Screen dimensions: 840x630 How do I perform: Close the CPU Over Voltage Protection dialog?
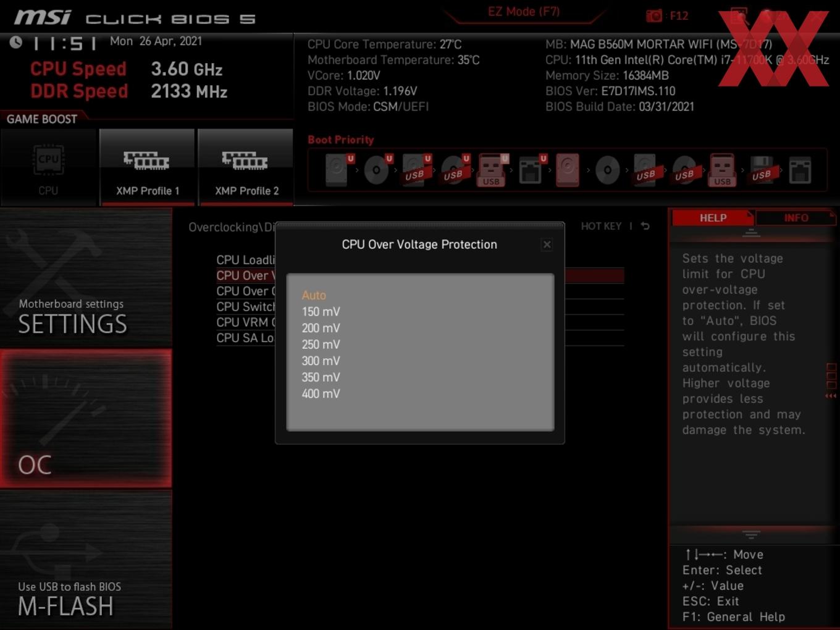(x=547, y=245)
